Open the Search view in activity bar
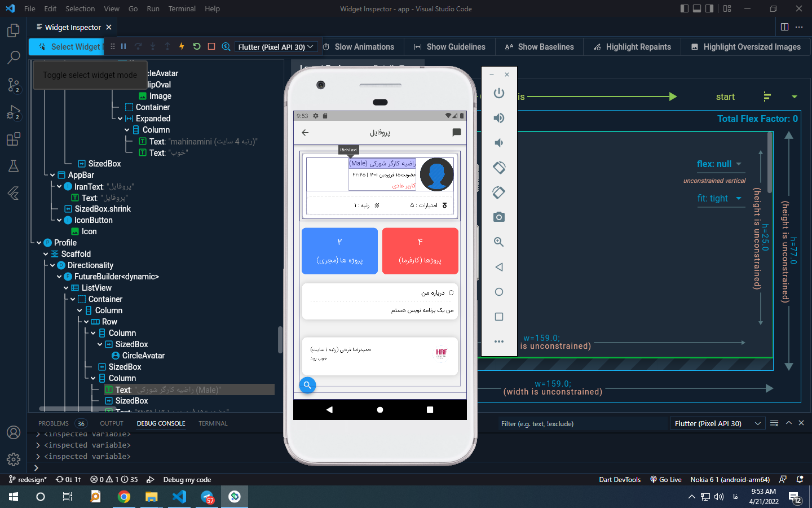Image resolution: width=812 pixels, height=508 pixels. pos(14,58)
